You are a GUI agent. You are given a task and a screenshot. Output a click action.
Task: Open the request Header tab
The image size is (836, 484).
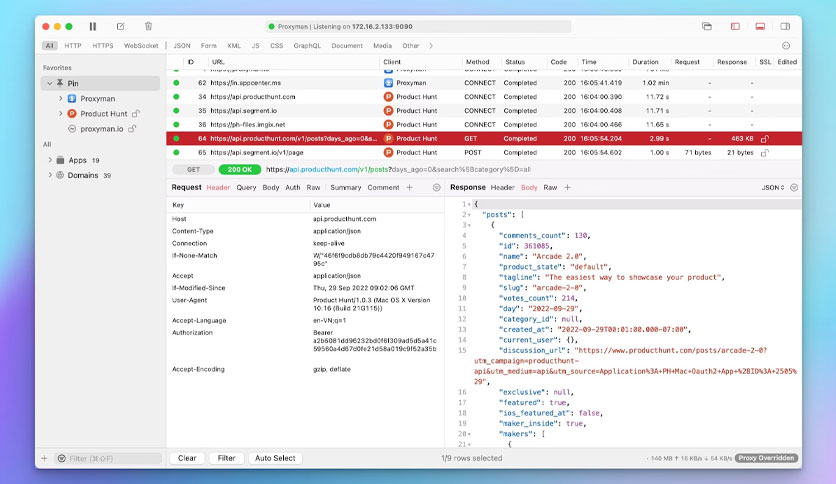coord(218,188)
